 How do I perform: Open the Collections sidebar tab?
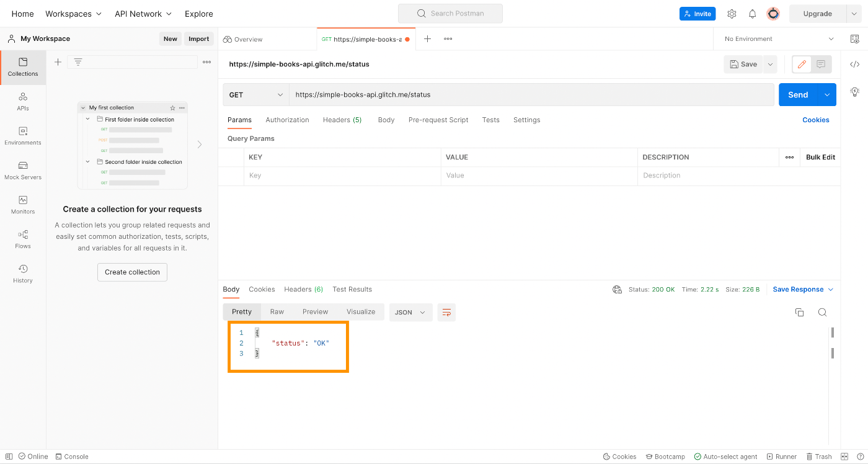click(23, 67)
